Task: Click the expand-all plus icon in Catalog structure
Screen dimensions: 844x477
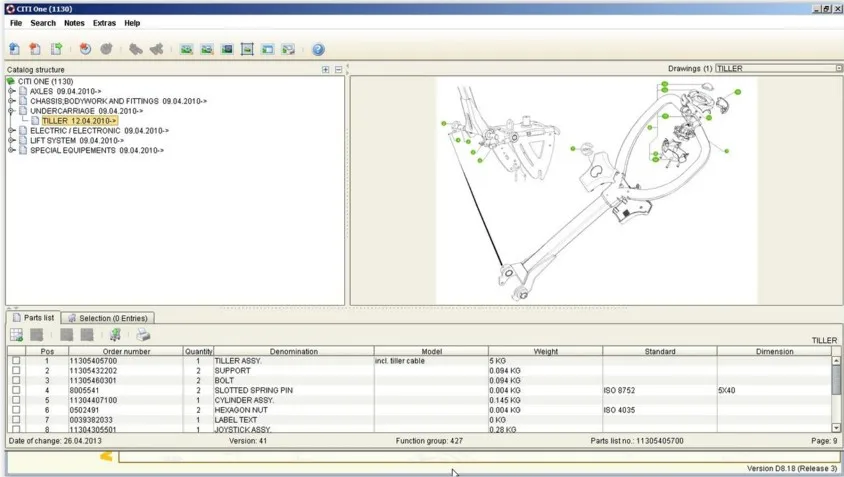Action: 325,69
